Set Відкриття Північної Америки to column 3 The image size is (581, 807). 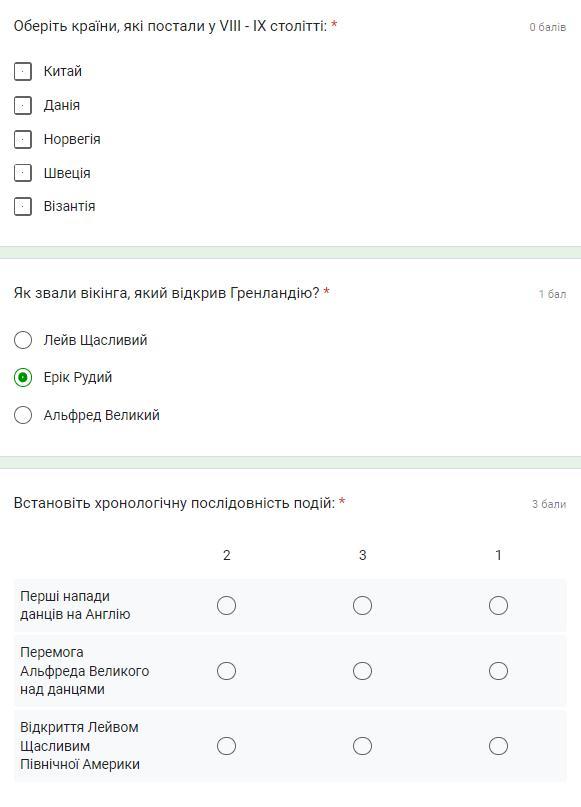[362, 746]
